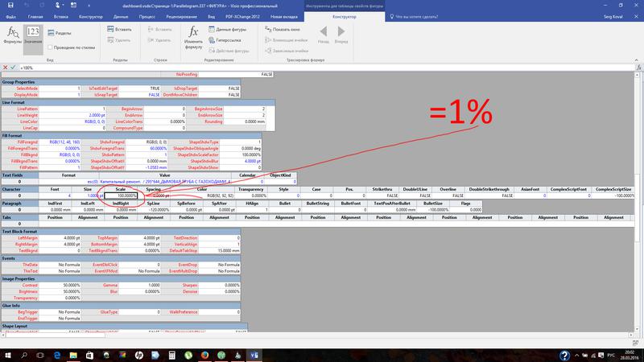Click Действия фигуры in ribbon
This screenshot has height=362, width=644.
click(x=229, y=51)
